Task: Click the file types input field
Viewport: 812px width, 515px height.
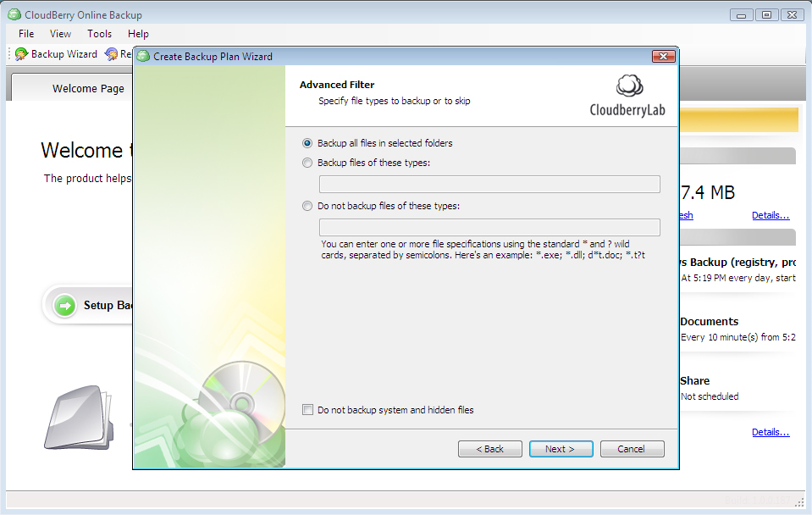Action: coord(489,184)
